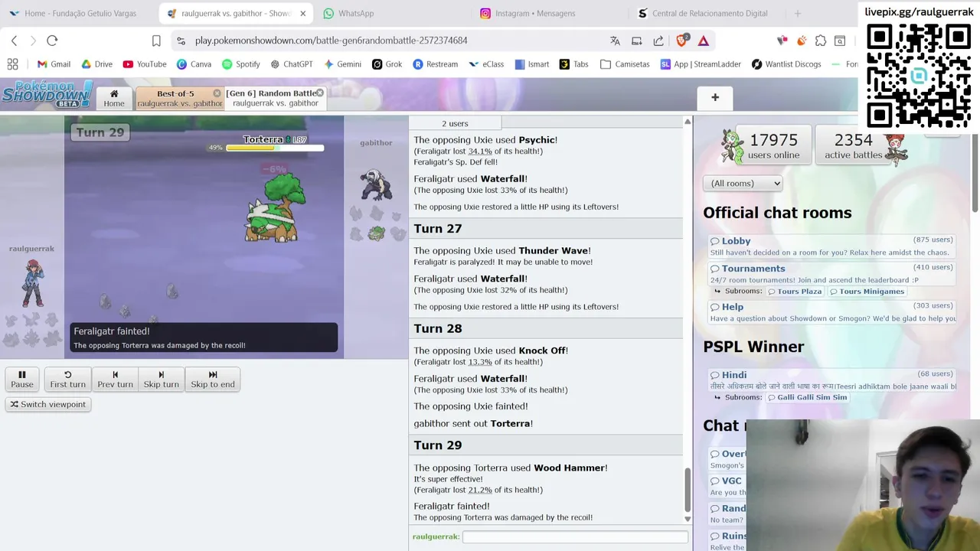980x551 pixels.
Task: Click Torterra's HP bar
Action: click(x=274, y=148)
